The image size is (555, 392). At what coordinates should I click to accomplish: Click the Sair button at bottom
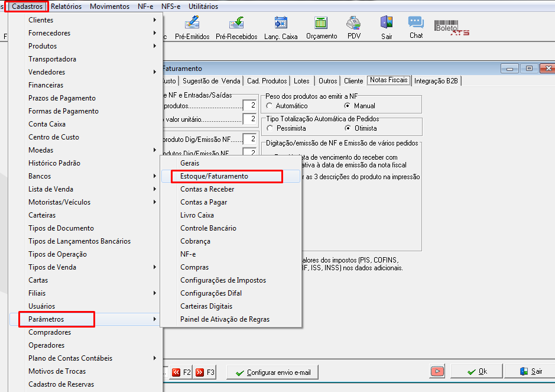[x=530, y=371]
